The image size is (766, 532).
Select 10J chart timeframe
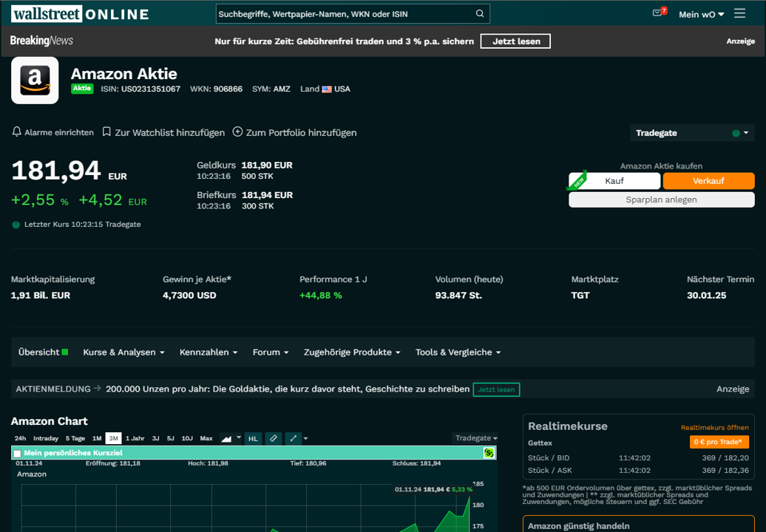(x=187, y=438)
